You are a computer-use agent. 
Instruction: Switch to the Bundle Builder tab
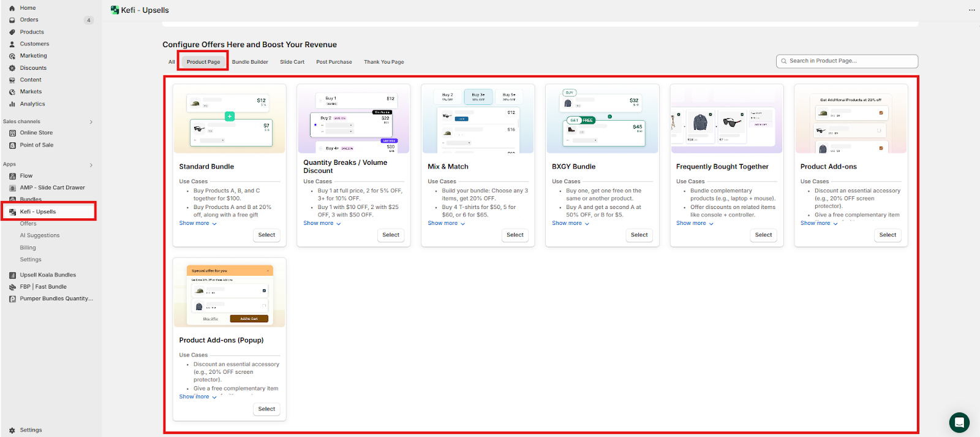coord(250,62)
